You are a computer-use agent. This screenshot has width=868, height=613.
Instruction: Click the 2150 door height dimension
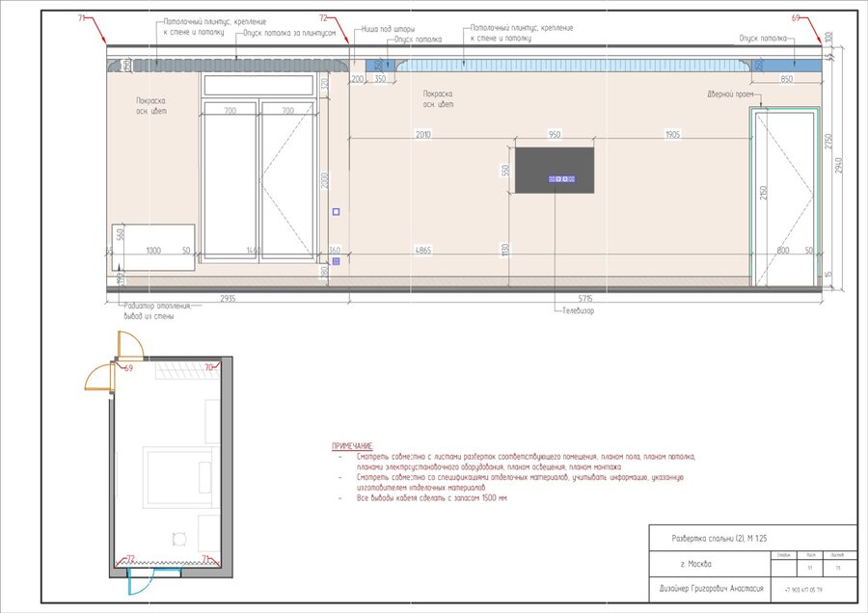(764, 193)
